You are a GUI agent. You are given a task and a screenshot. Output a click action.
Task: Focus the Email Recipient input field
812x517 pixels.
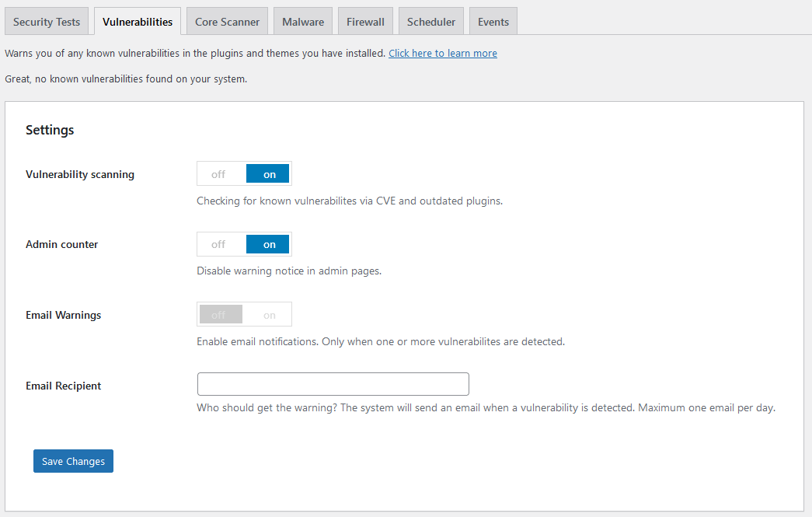pyautogui.click(x=333, y=384)
